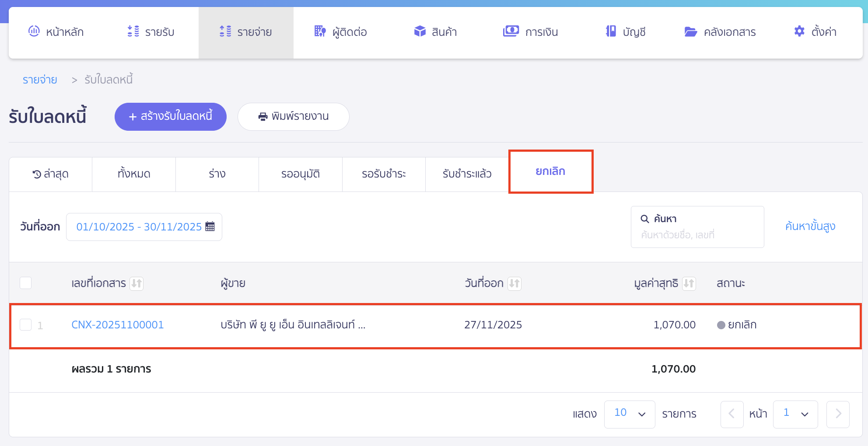Click the บัญชี ledger book icon

tap(611, 31)
